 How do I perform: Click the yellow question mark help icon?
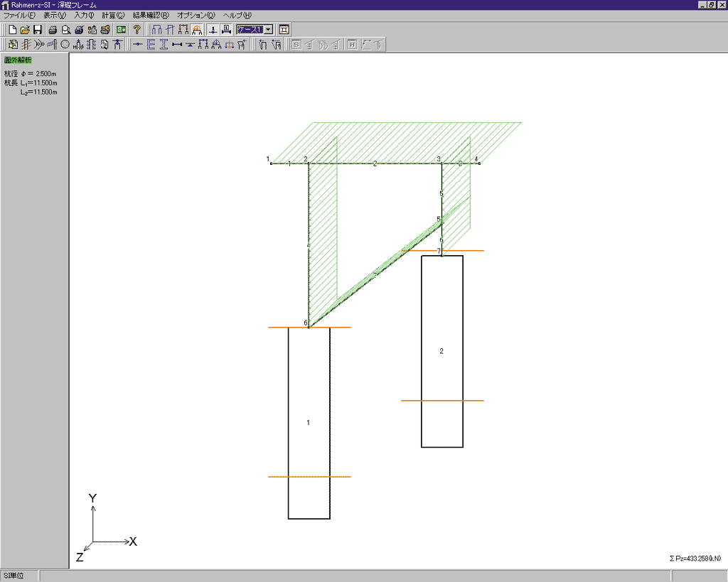137,30
